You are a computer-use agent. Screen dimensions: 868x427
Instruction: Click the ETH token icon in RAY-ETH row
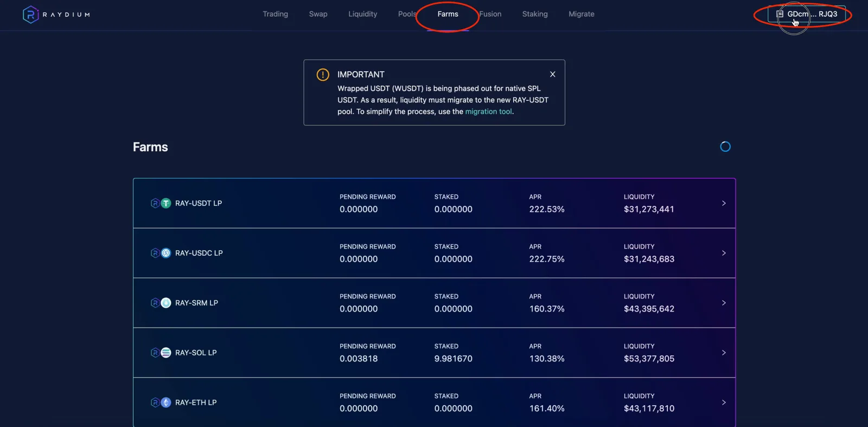coord(166,403)
